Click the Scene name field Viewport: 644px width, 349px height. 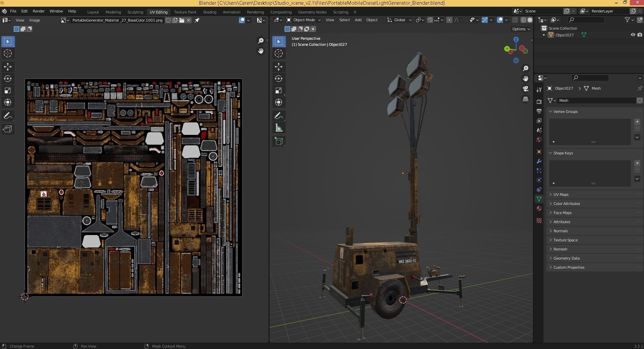(543, 11)
